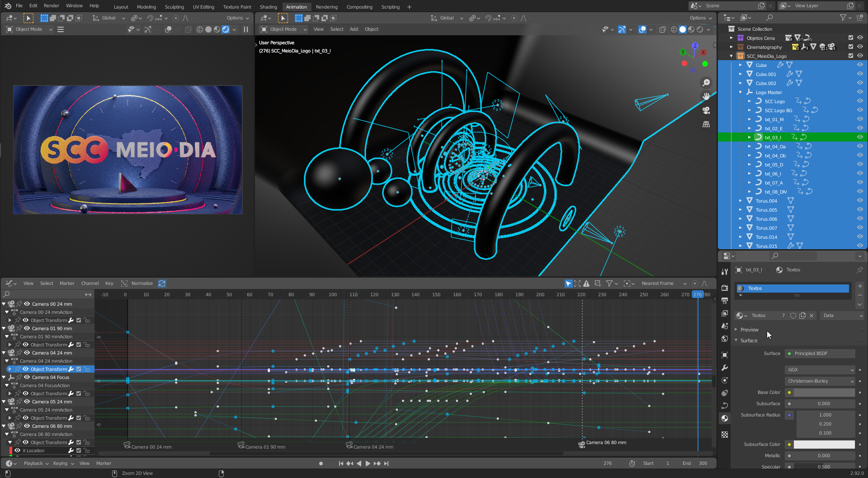Image resolution: width=868 pixels, height=478 pixels.
Task: Hide the Cube object via eye icon
Action: click(x=860, y=65)
